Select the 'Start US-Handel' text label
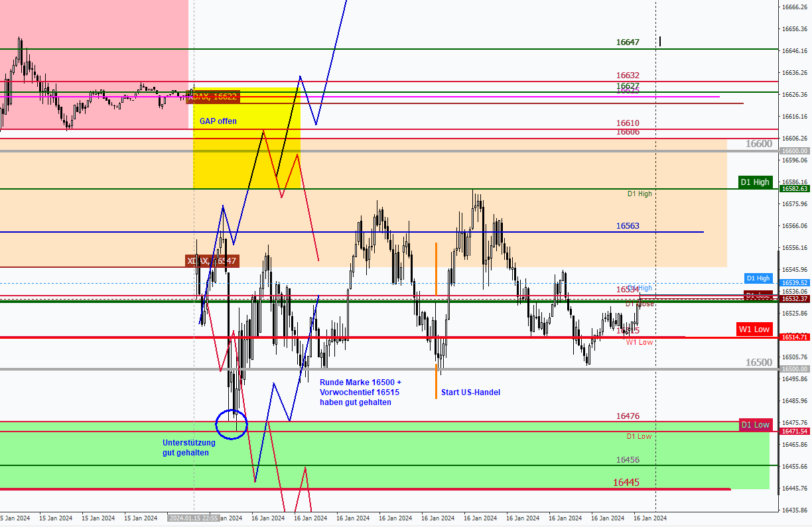The width and height of the screenshot is (812, 527). [470, 392]
